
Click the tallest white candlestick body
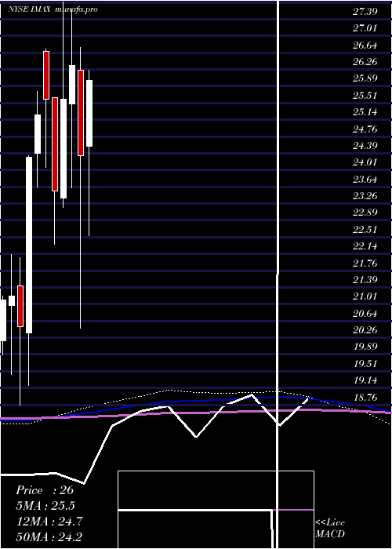coord(29,245)
